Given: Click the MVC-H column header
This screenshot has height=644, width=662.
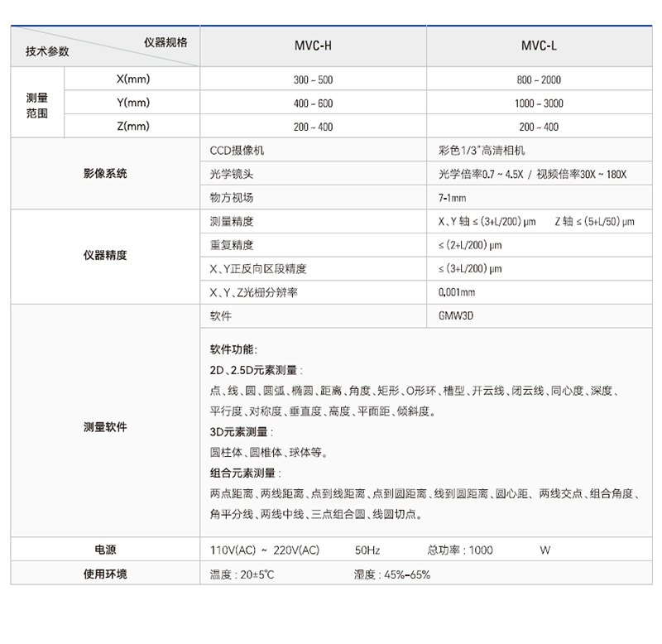Looking at the screenshot, I should [x=313, y=46].
